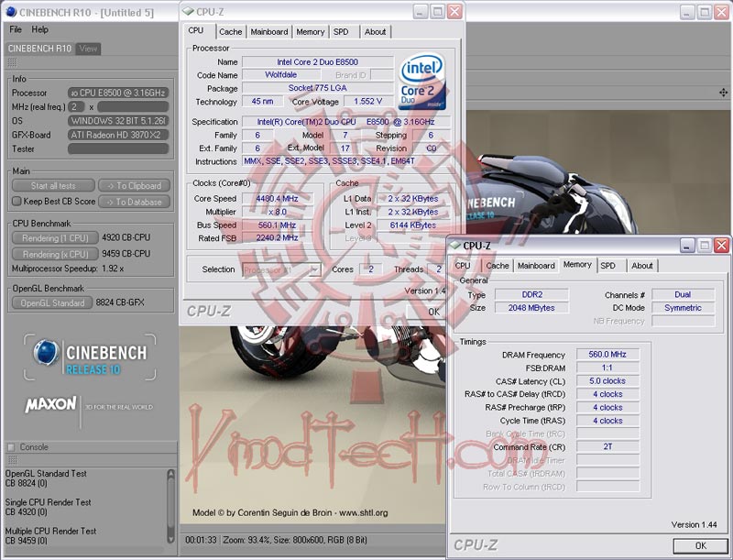The width and height of the screenshot is (733, 560).
Task: Click the Bus Speed 560.1 MHz value
Action: (x=278, y=225)
